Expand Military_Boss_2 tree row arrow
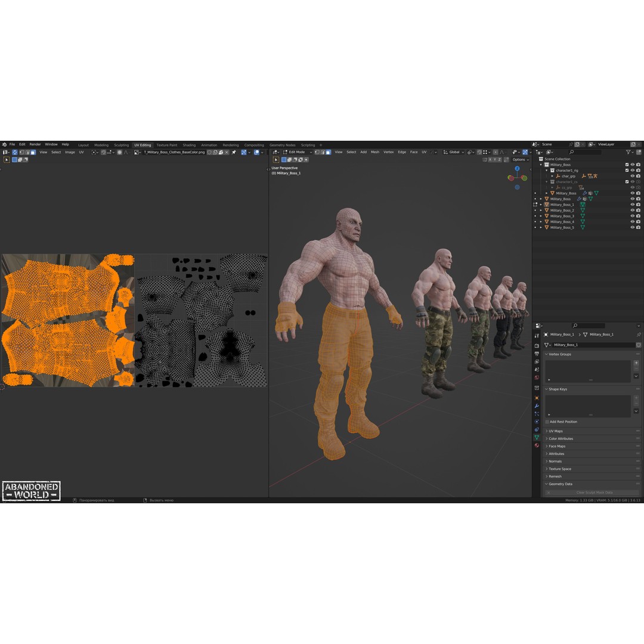The image size is (644, 644). coord(541,210)
